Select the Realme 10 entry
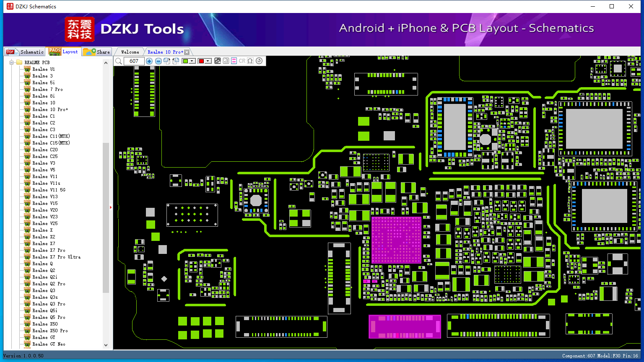The image size is (644, 362). [44, 103]
